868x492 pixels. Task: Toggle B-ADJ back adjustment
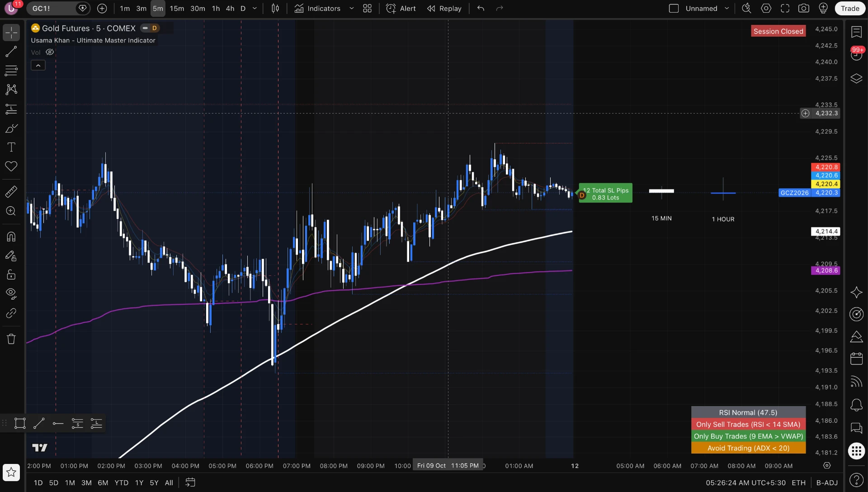coord(827,483)
